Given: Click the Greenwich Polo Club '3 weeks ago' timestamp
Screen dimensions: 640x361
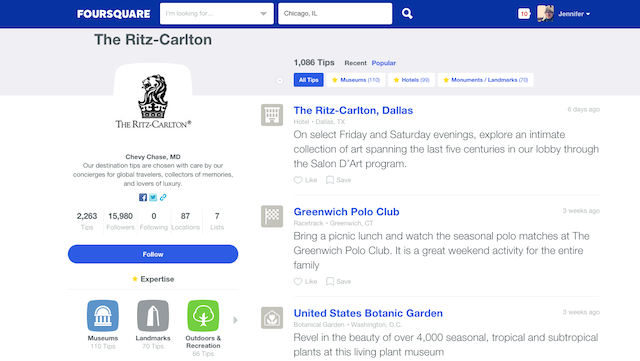Looking at the screenshot, I should tap(581, 211).
